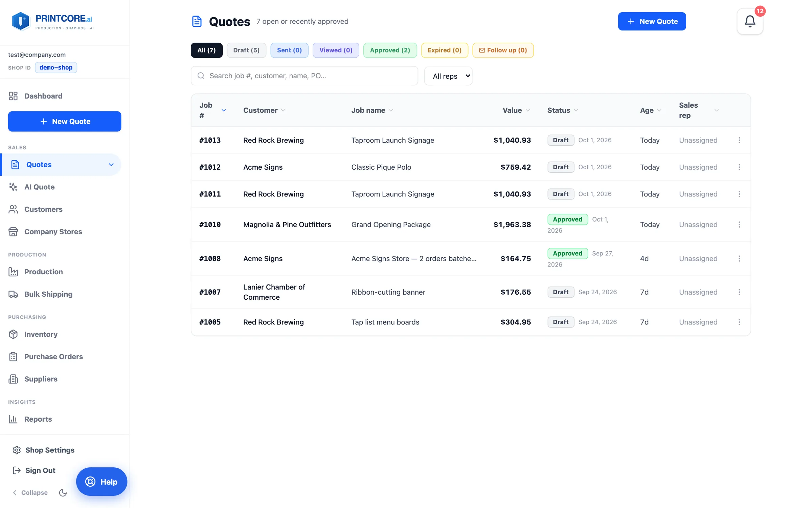
Task: Collapse the sidebar
Action: [x=30, y=492]
